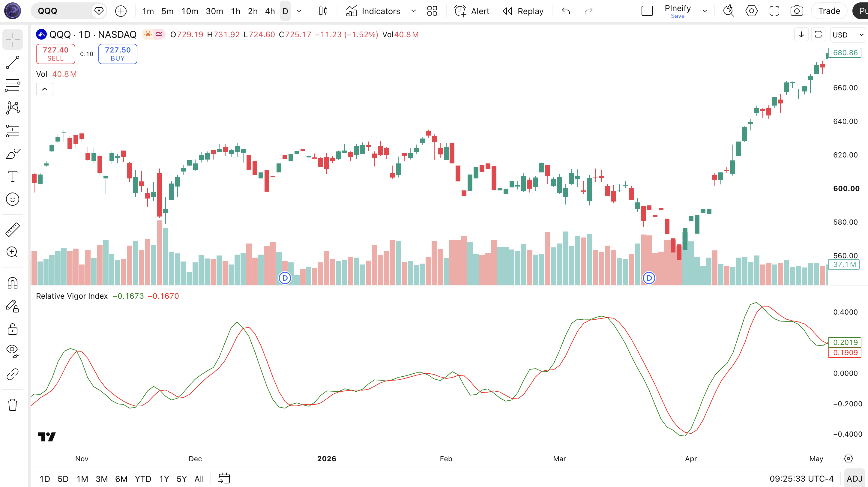This screenshot has height=487, width=868.
Task: Select the Text annotation tool
Action: coord(13,176)
